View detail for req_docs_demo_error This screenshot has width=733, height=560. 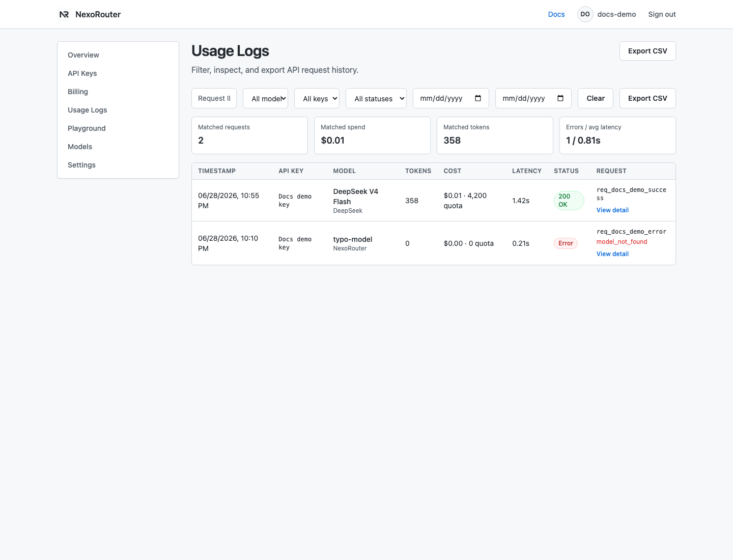pos(612,254)
